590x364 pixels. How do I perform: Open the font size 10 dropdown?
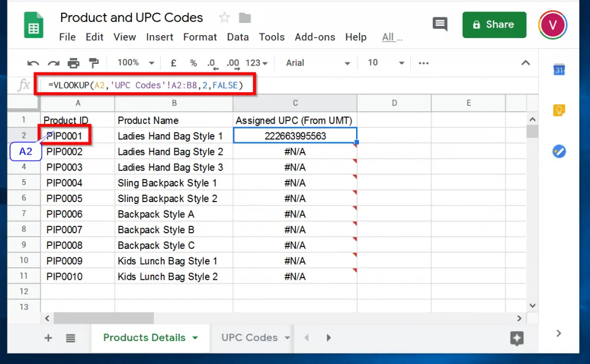[385, 63]
